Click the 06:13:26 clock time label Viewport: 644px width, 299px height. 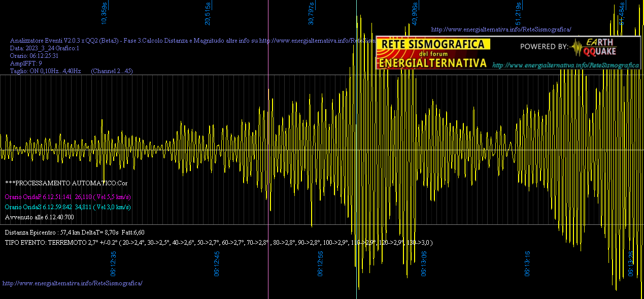[x=631, y=263]
